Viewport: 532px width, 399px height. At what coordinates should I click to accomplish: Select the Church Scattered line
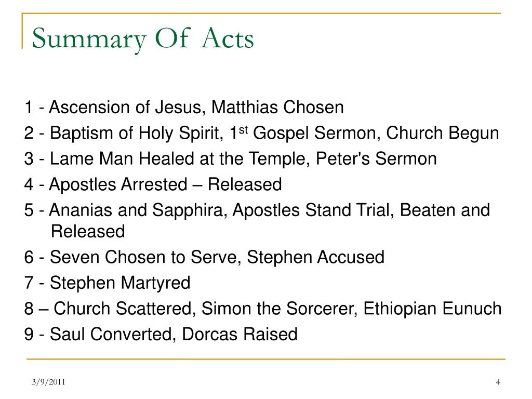(263, 309)
